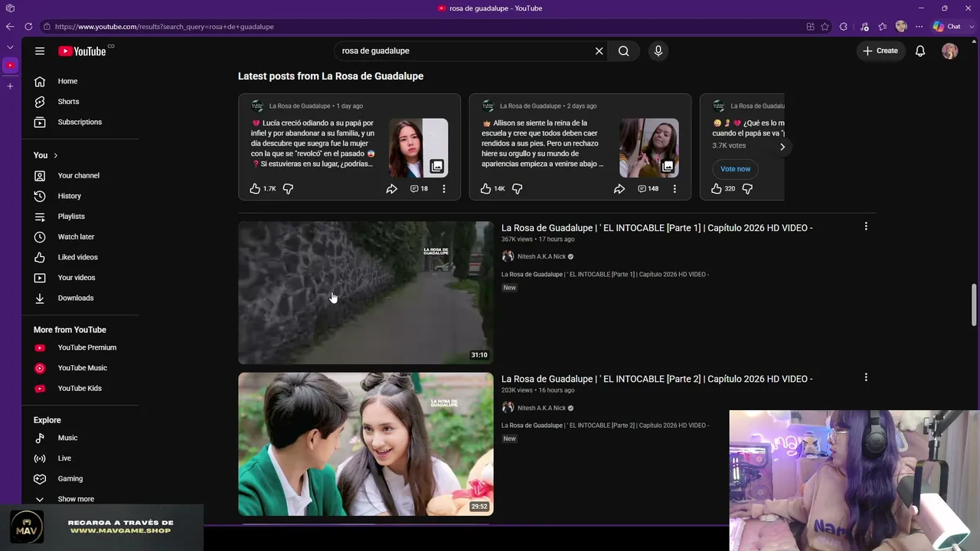The width and height of the screenshot is (980, 551).
Task: Clear the search box with the X
Action: 599,51
